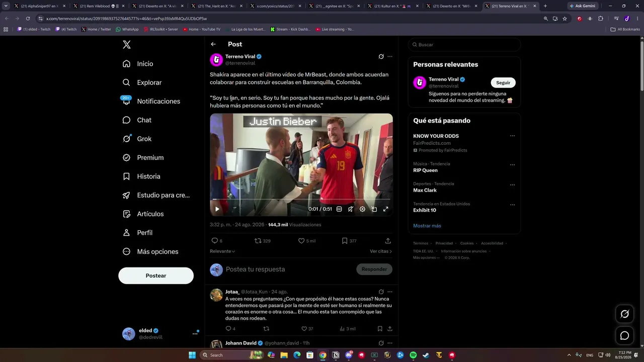
Task: Go to the X home logo
Action: tap(127, 45)
